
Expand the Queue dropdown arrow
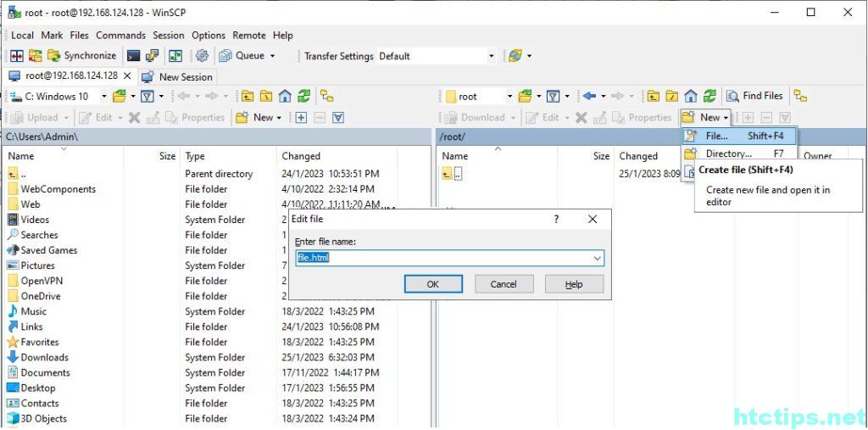click(272, 56)
